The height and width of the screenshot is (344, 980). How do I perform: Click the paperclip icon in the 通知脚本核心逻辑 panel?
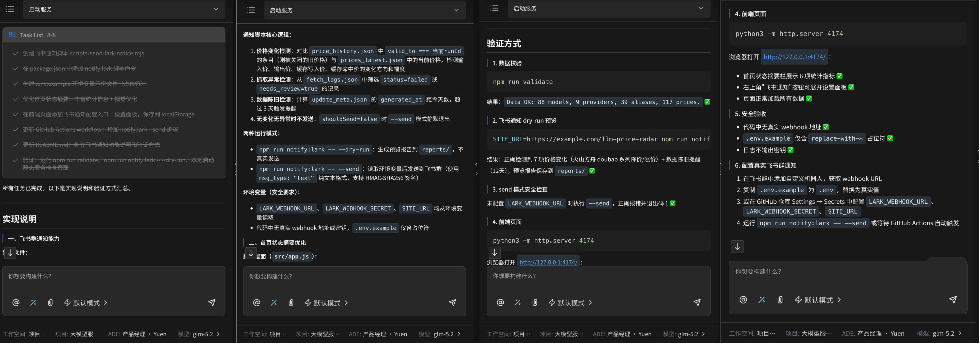291,302
